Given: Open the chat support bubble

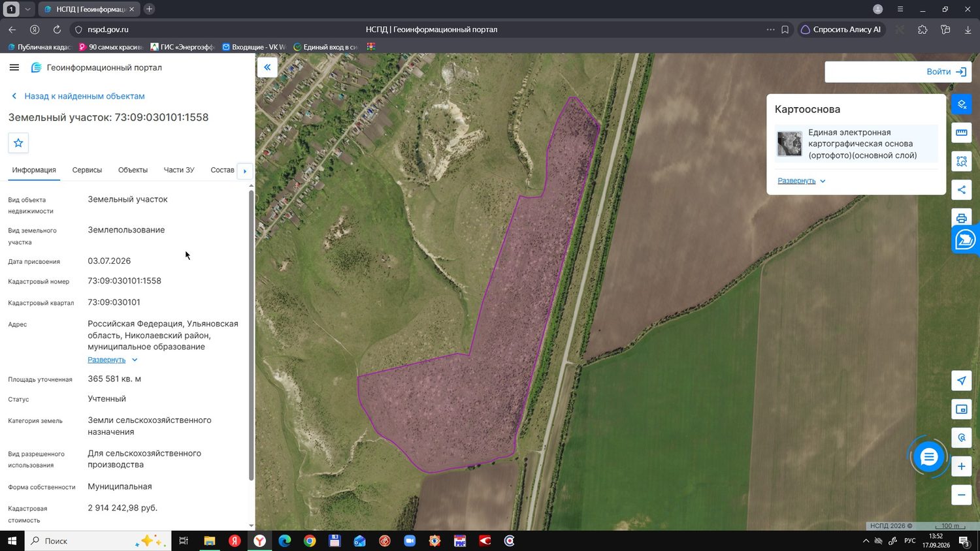Looking at the screenshot, I should point(928,457).
